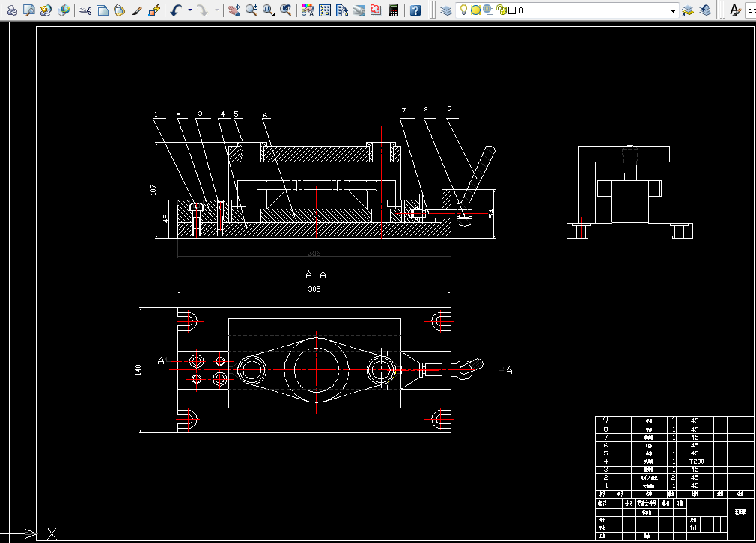Select the 140 height dimension text

point(138,370)
